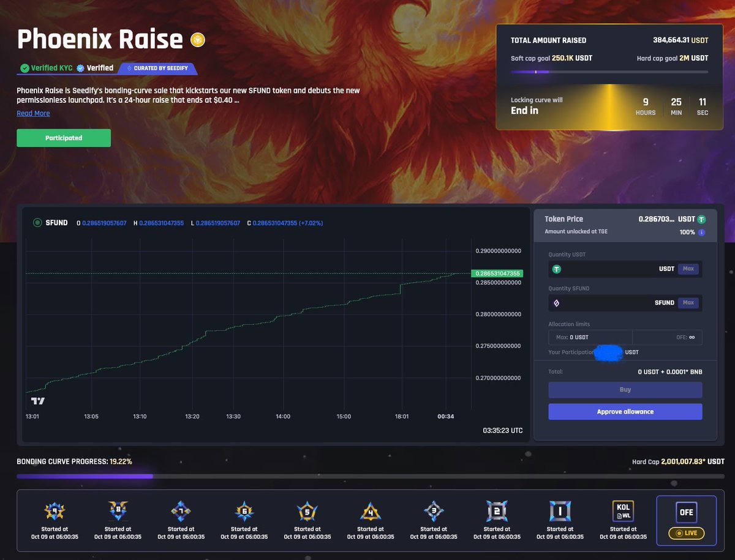Click the Tether icon in USDT quantity field

[557, 269]
